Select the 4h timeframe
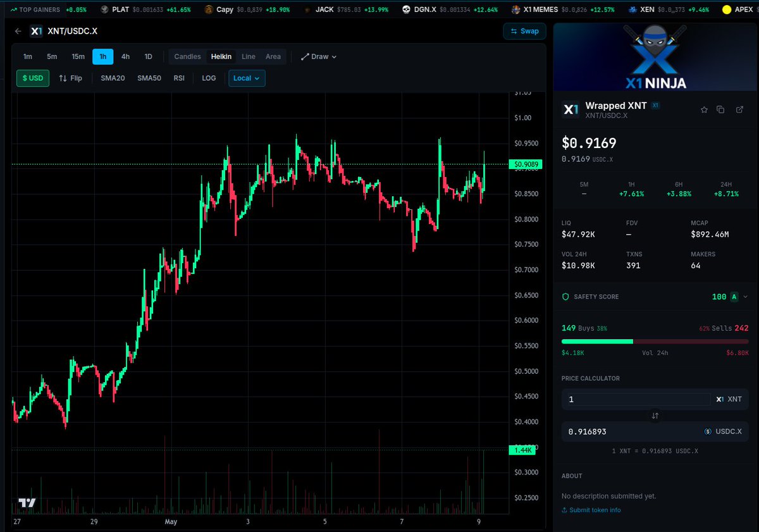The image size is (759, 532). (x=125, y=56)
